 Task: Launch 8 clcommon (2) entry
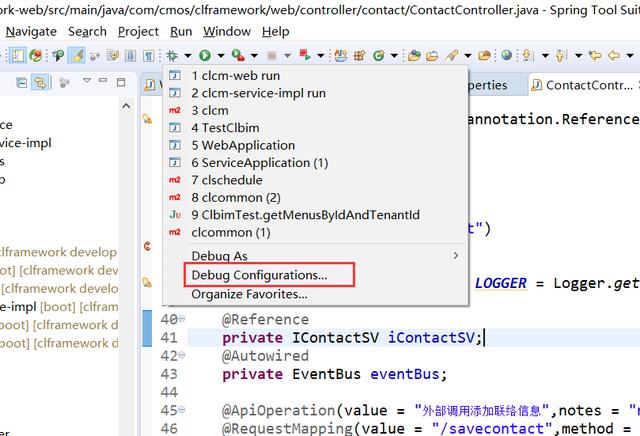coord(315,198)
